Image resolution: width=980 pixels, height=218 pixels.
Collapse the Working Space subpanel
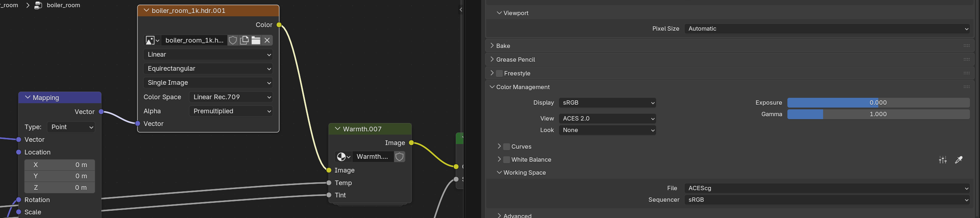tap(499, 173)
